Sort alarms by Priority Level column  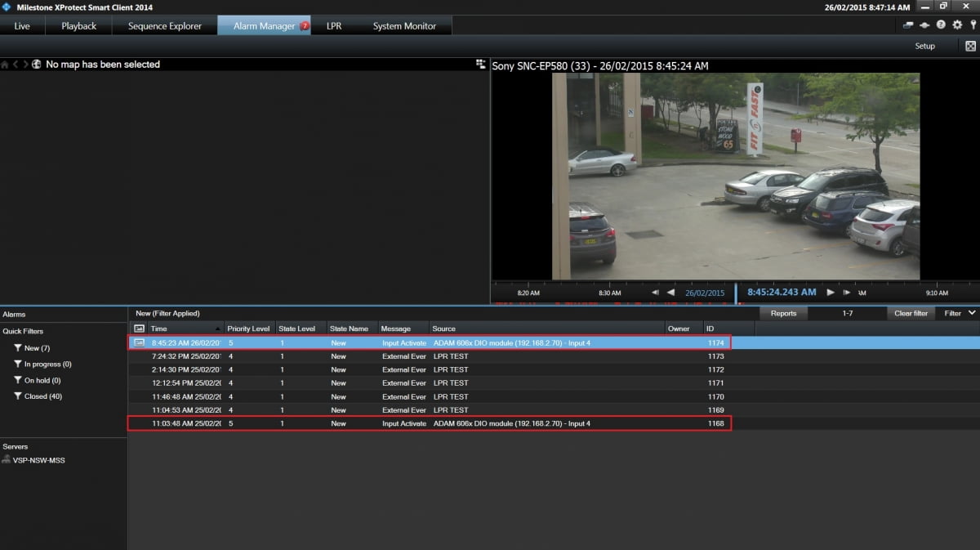[248, 329]
